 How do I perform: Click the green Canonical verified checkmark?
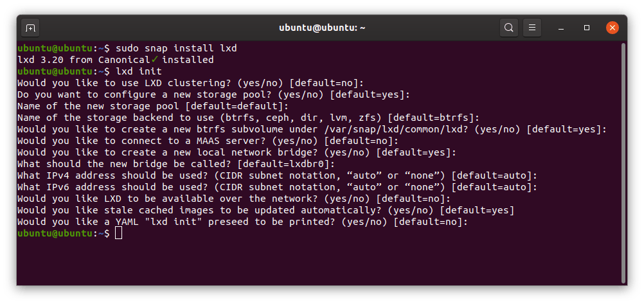point(155,60)
